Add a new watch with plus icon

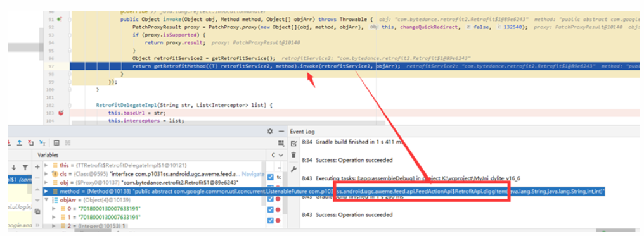(x=37, y=166)
